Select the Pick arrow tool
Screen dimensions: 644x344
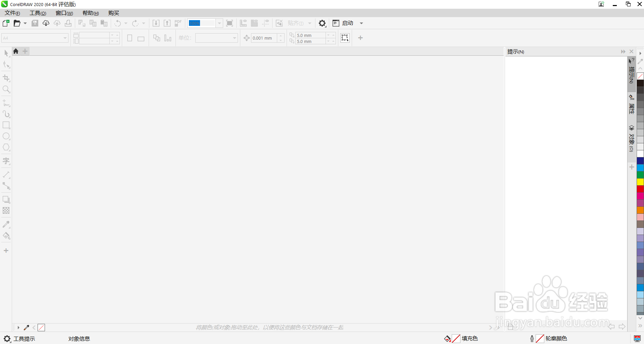coord(6,53)
